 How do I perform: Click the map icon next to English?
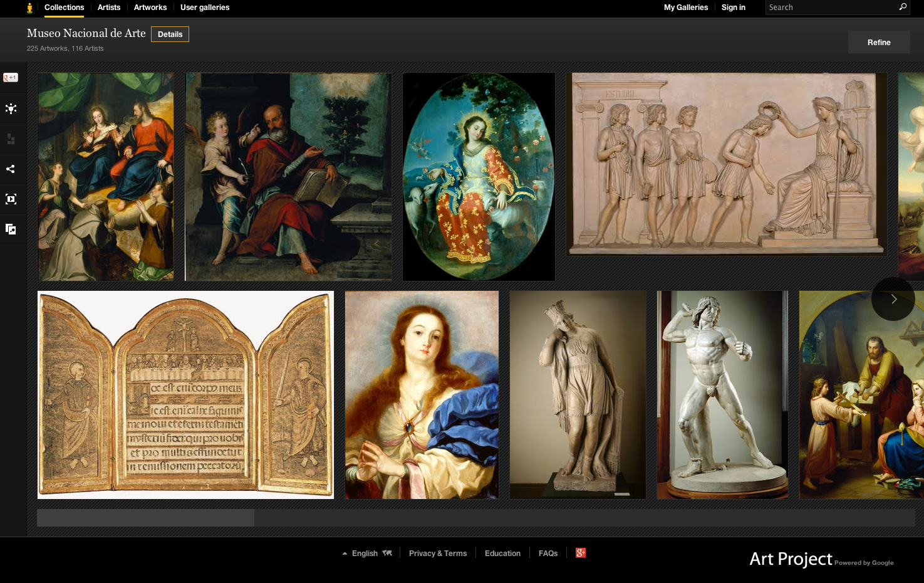click(387, 553)
